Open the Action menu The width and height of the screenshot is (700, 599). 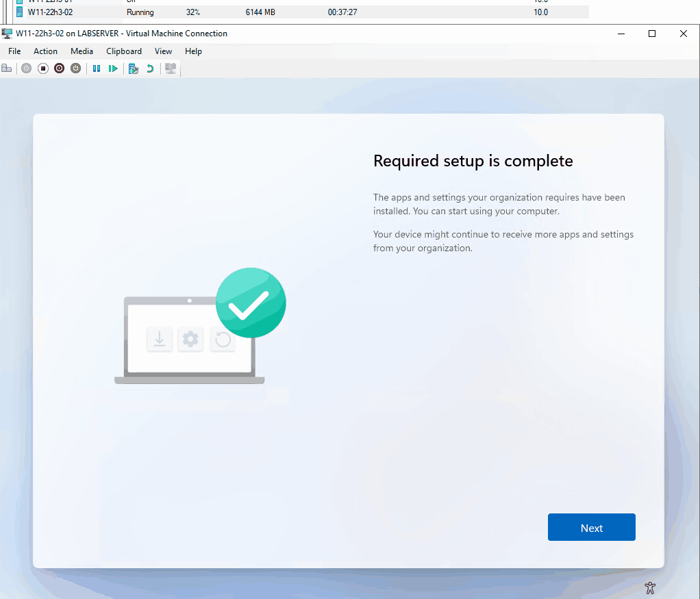[46, 51]
